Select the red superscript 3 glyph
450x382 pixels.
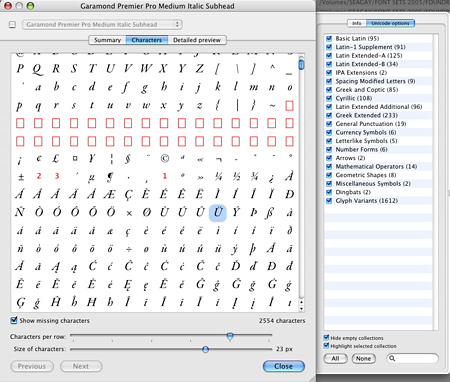57,176
